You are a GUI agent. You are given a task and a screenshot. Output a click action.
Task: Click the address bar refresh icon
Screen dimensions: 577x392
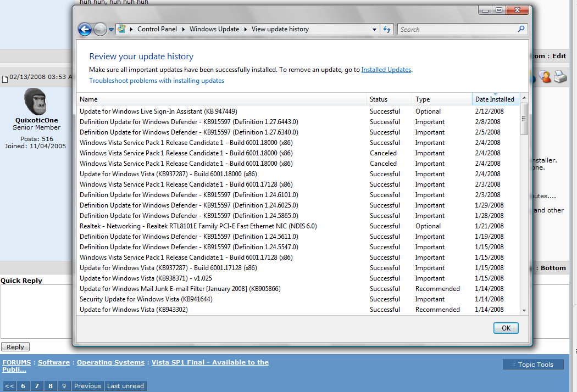[x=387, y=30]
